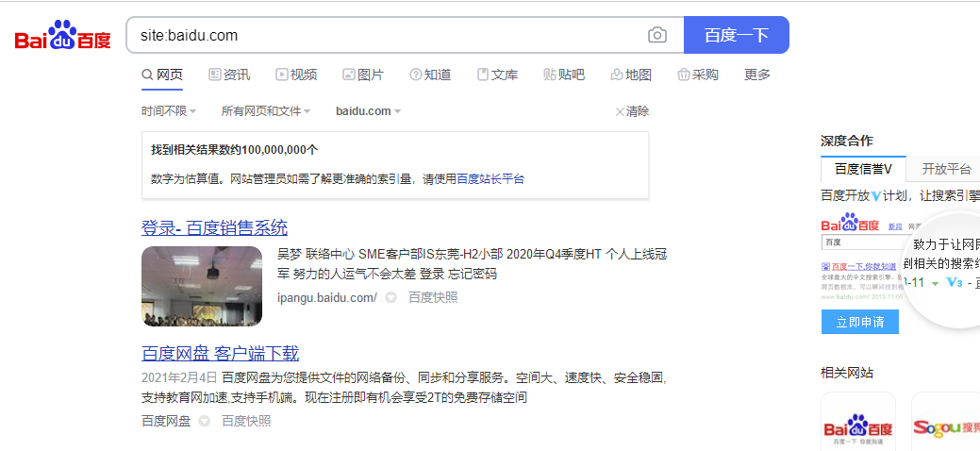Screen dimensions: 980x451
Task: Switch to the 视频 tab
Action: (x=296, y=75)
